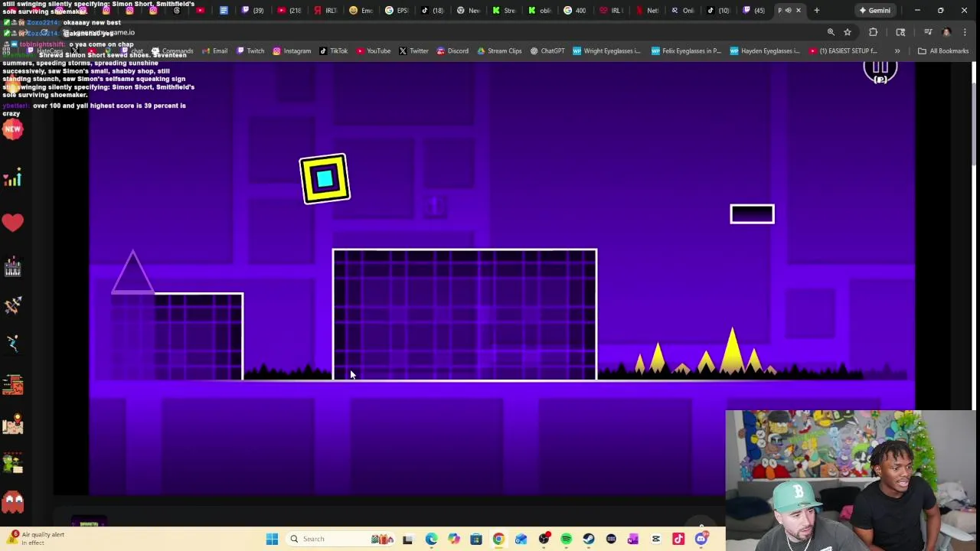Open the Chrome profile avatar
This screenshot has height=551, width=980.
pyautogui.click(x=946, y=32)
